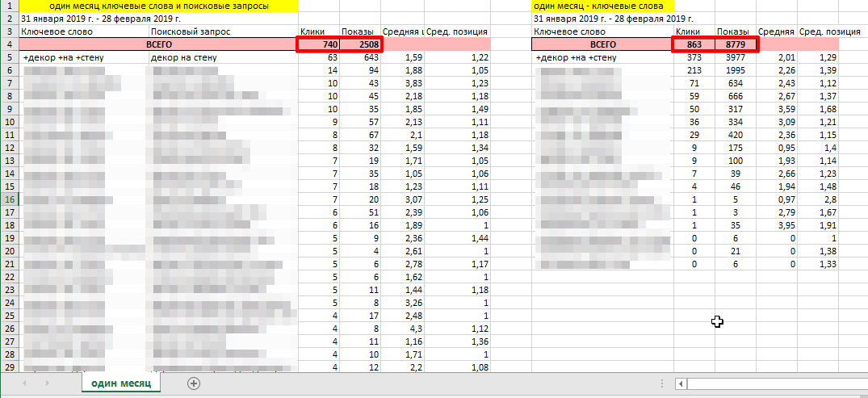Viewport: 868px width, 398px height.
Task: Add a new sheet with plus icon
Action: [x=193, y=383]
